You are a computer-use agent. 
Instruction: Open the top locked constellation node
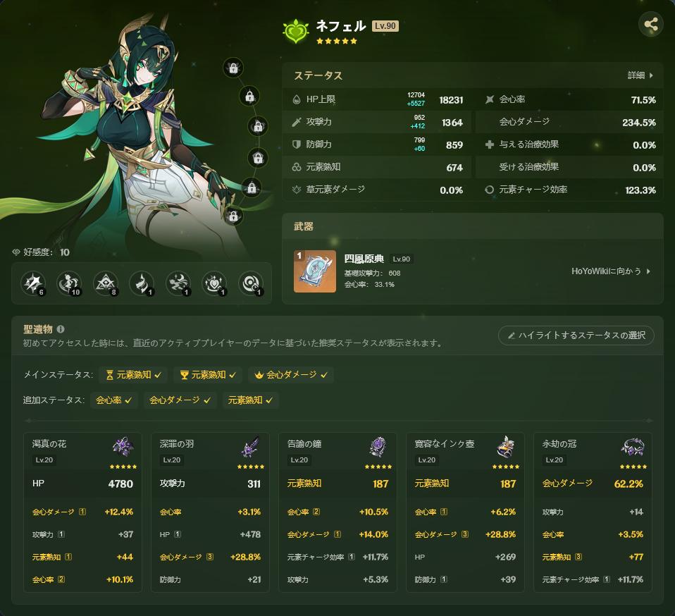click(x=233, y=68)
